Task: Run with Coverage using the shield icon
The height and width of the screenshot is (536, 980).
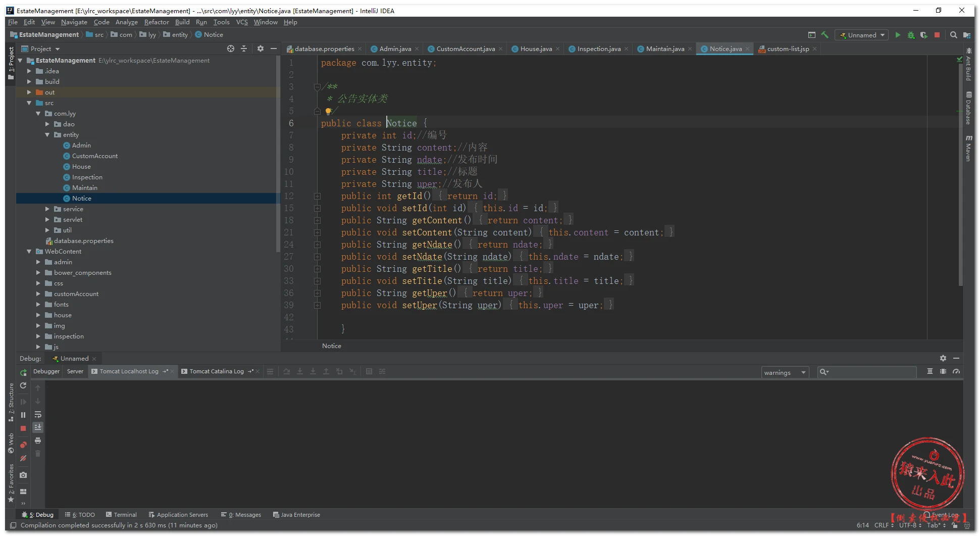Action: pos(923,35)
